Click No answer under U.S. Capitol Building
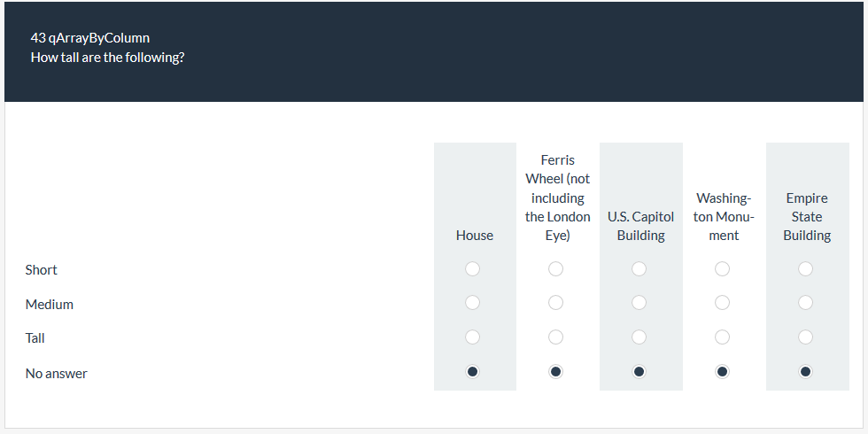868x434 pixels. 639,372
